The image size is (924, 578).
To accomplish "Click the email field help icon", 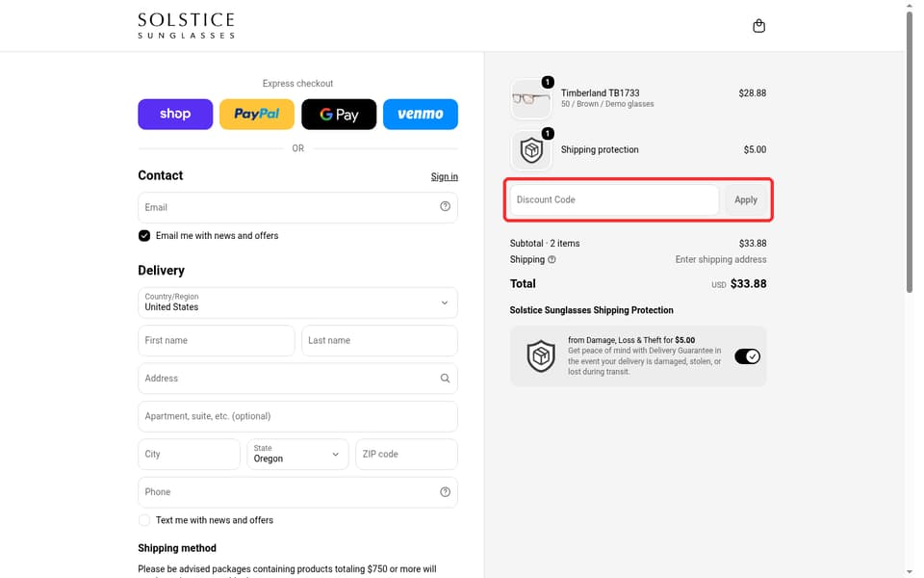I will [445, 206].
